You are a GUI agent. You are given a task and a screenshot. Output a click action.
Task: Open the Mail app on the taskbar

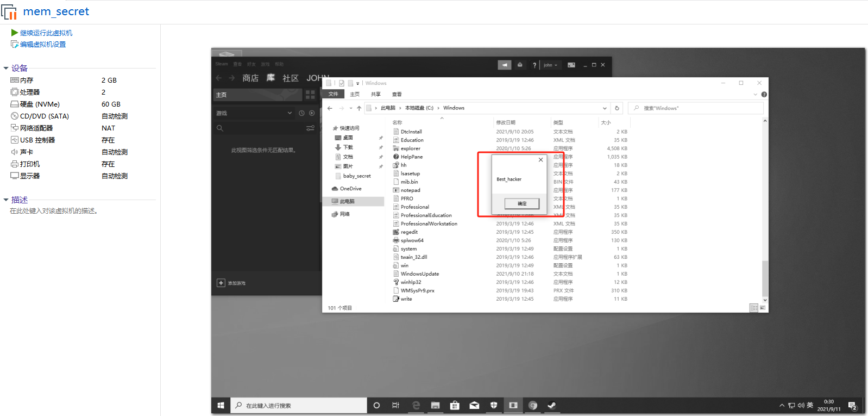pyautogui.click(x=474, y=406)
